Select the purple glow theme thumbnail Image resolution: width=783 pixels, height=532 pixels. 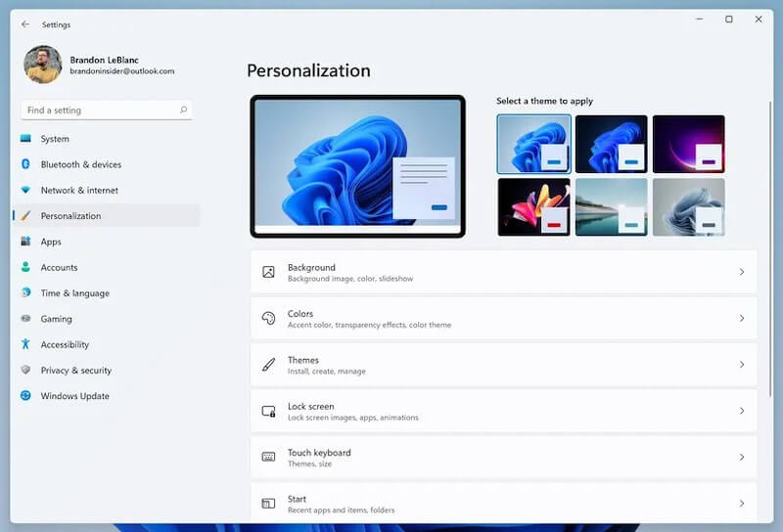coord(688,144)
